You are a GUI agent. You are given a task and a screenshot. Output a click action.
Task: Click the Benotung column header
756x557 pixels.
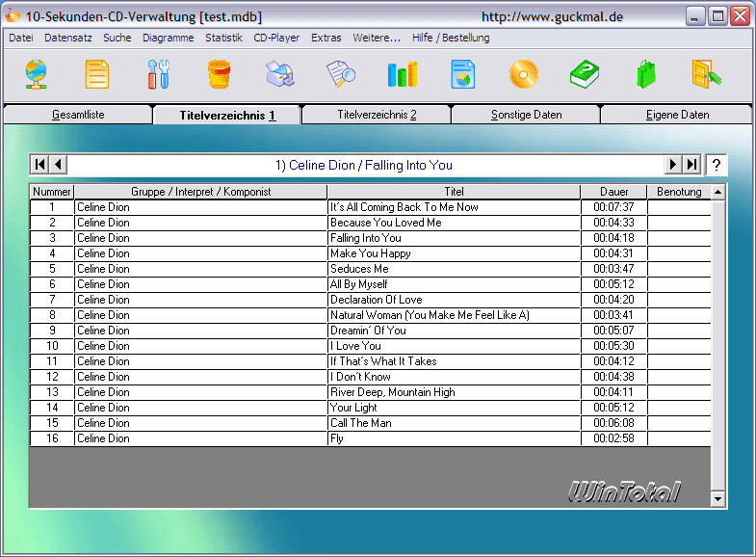pos(679,192)
